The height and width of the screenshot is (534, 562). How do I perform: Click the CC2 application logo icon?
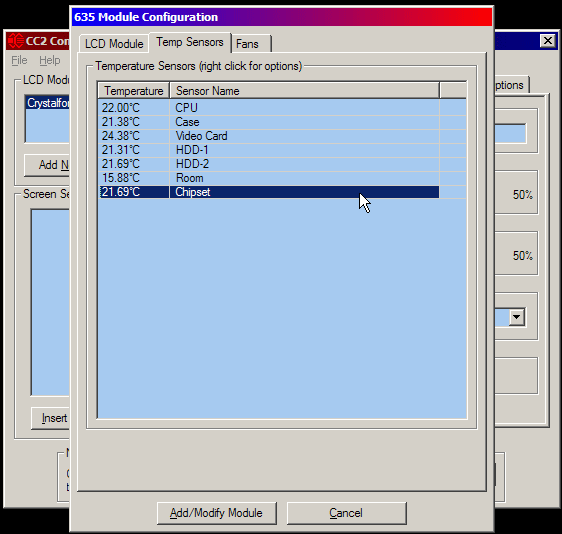point(16,40)
